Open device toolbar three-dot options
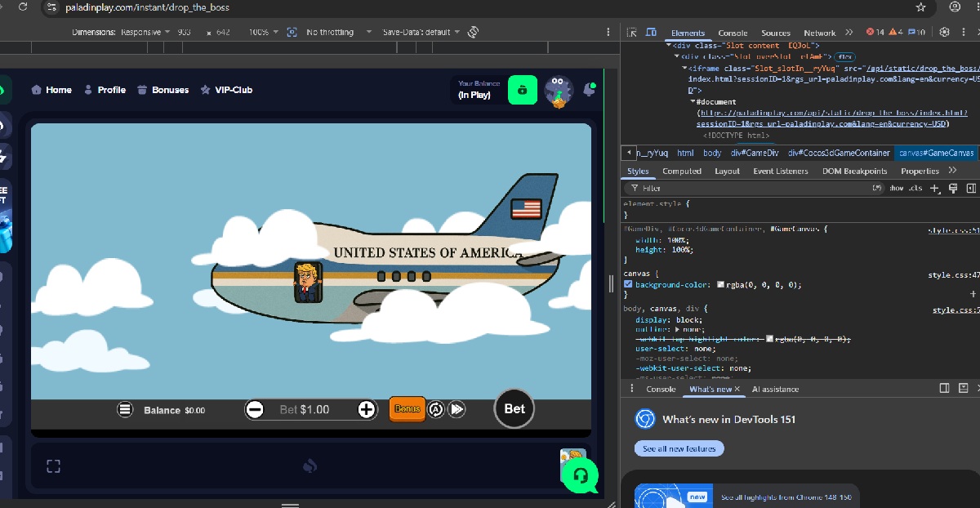 click(x=608, y=32)
